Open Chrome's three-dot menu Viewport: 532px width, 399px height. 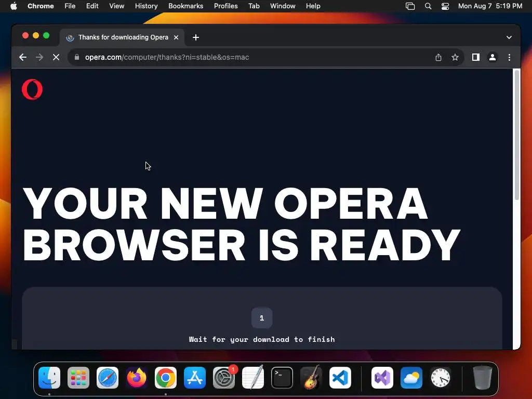click(509, 57)
